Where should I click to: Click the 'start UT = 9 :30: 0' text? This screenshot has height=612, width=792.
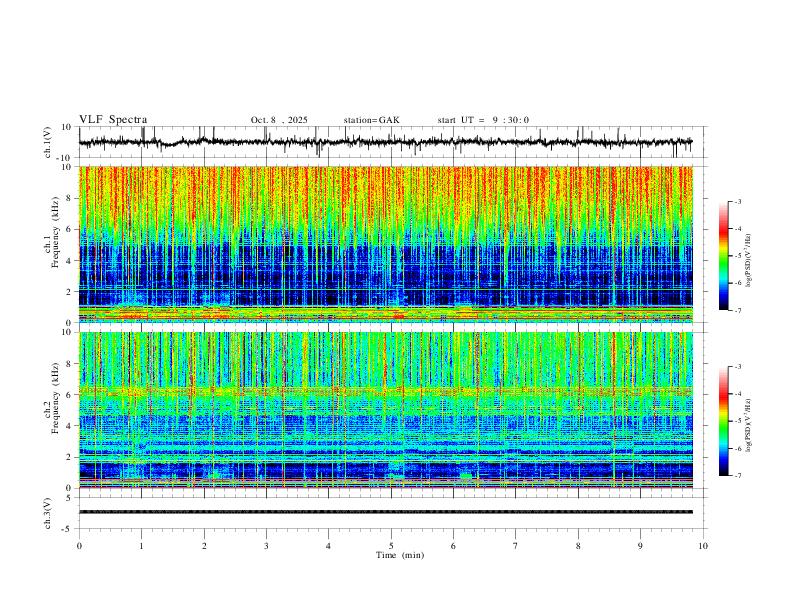point(483,120)
